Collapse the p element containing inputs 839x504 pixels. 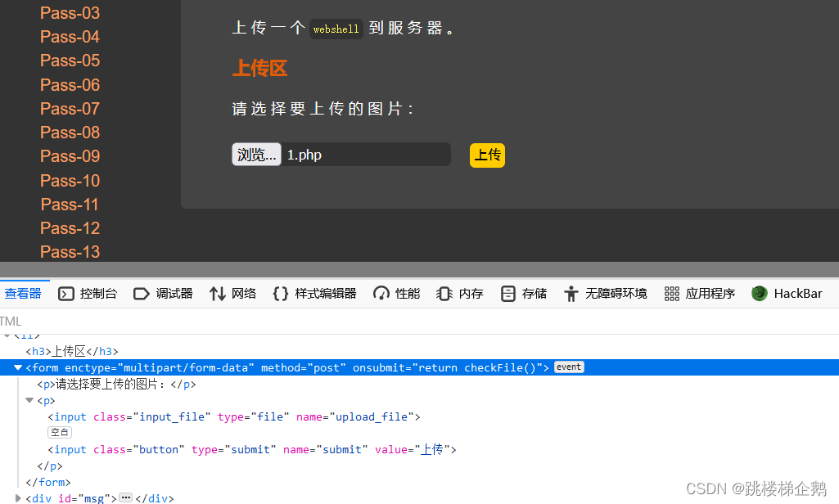30,401
